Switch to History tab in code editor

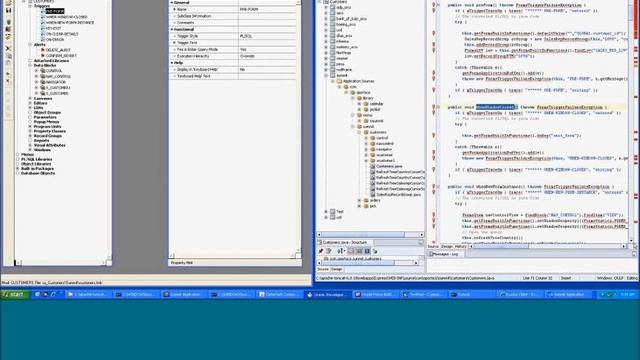coord(460,247)
